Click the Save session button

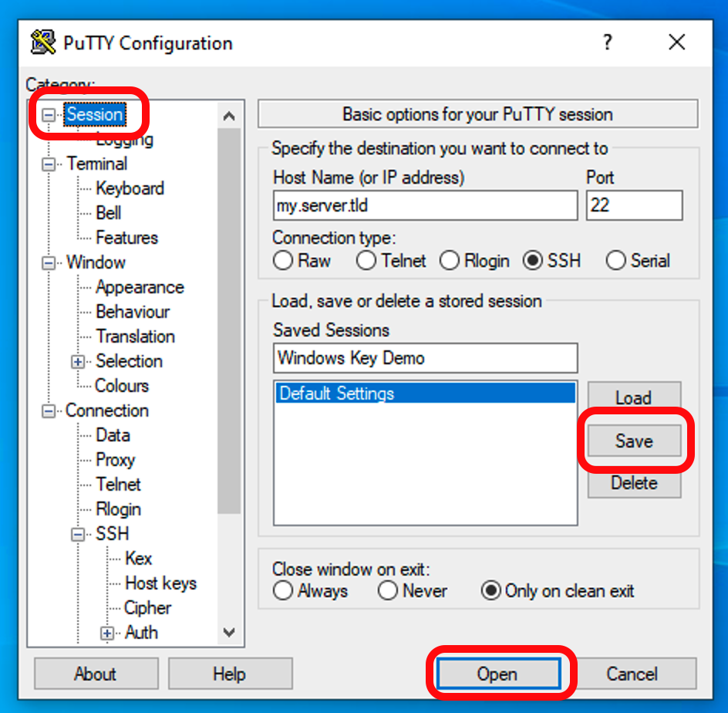[x=634, y=441]
